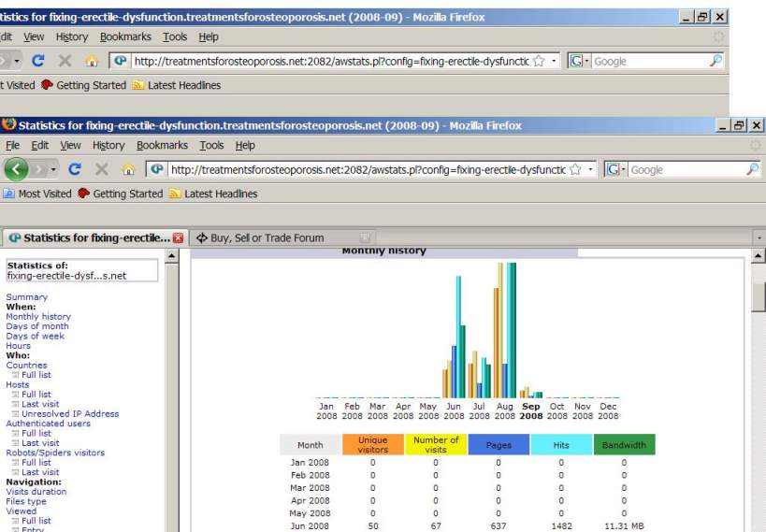
Task: Open Bookmarks menu in the front window
Action: (162, 146)
